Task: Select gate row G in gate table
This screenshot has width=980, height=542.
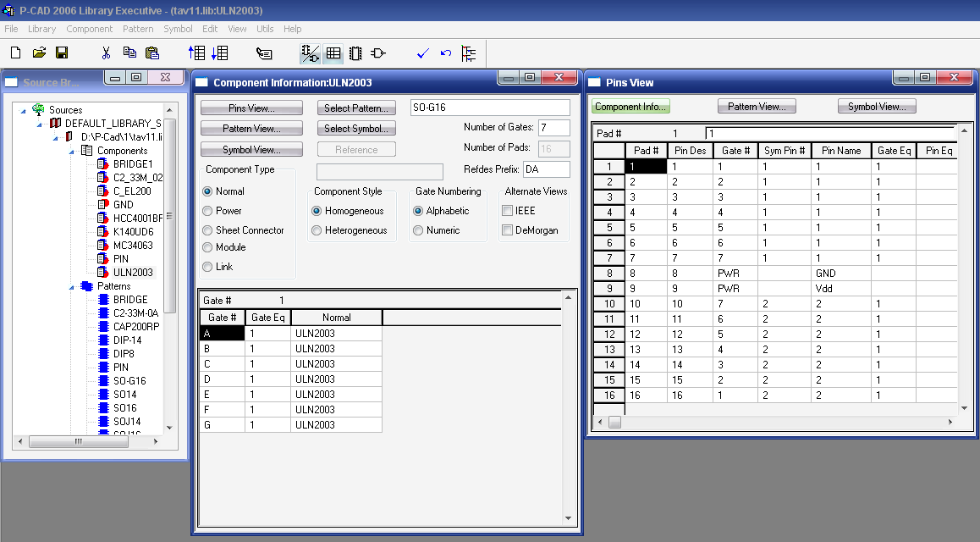Action: [222, 425]
